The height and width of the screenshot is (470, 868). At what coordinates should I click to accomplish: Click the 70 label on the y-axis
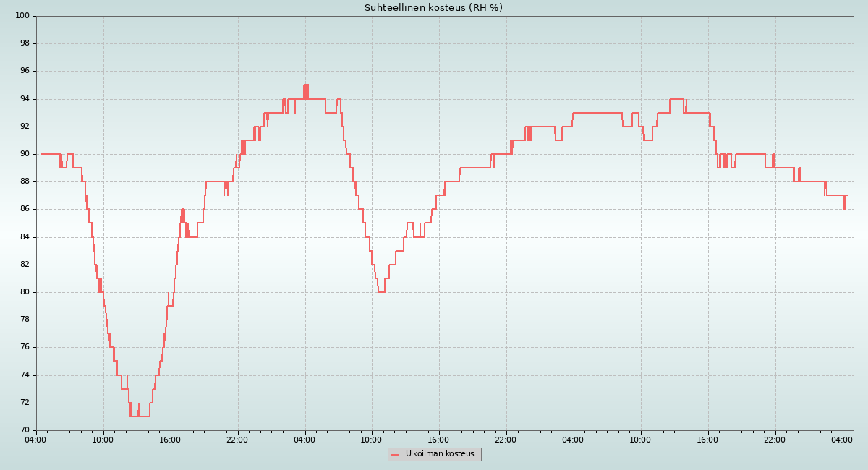pos(24,430)
